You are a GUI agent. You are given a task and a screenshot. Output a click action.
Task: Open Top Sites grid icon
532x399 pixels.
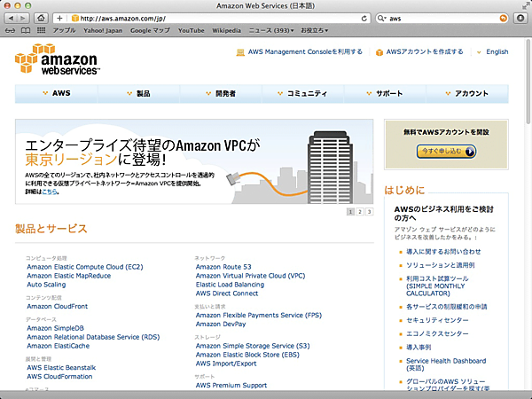coord(41,29)
